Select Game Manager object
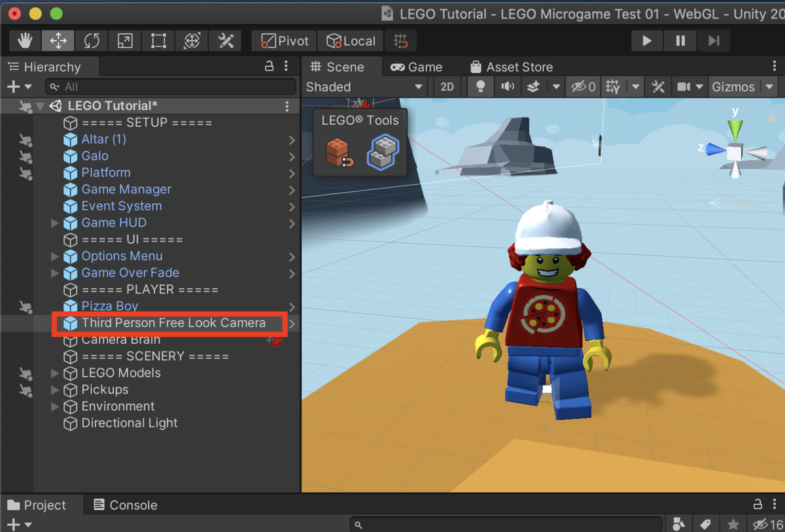 pos(126,189)
